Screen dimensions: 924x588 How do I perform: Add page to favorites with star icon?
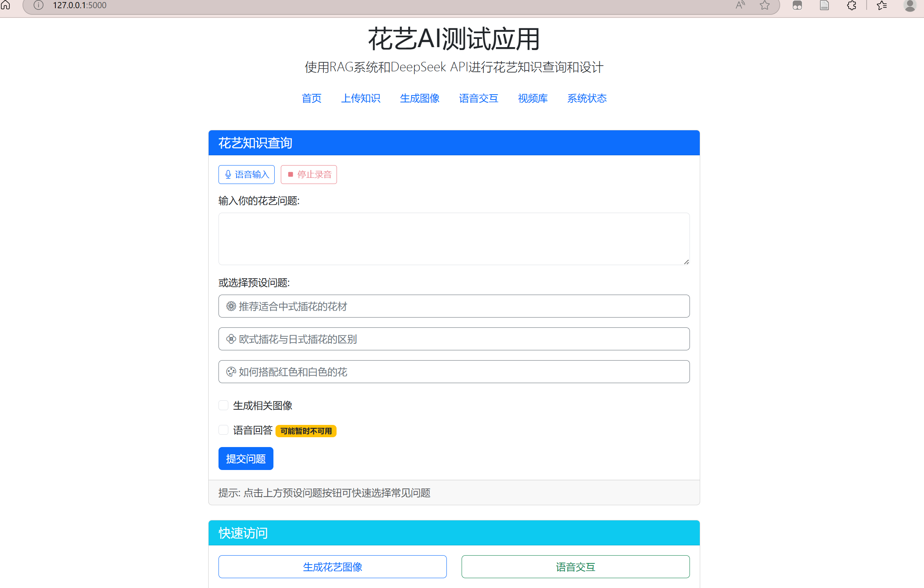(765, 5)
